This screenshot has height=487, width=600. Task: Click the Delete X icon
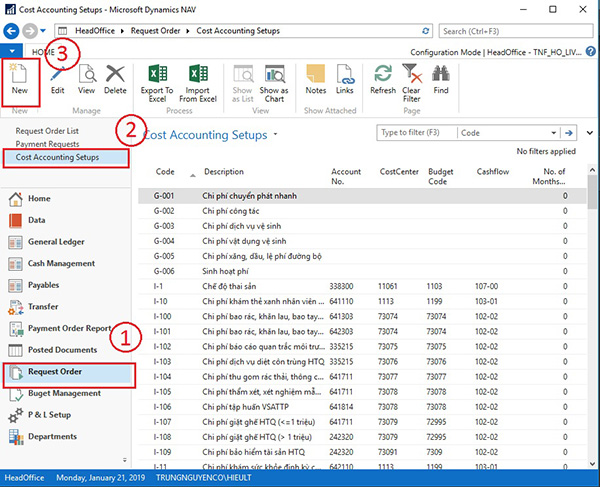pyautogui.click(x=115, y=74)
